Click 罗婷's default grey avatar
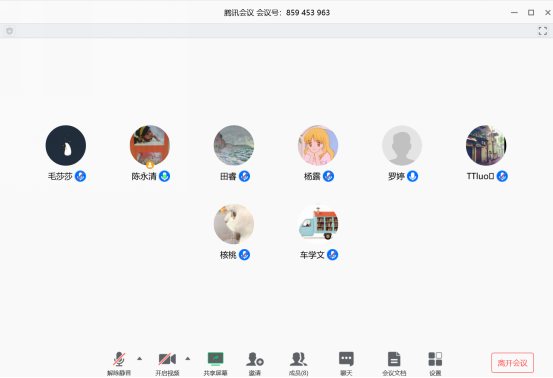 [402, 145]
